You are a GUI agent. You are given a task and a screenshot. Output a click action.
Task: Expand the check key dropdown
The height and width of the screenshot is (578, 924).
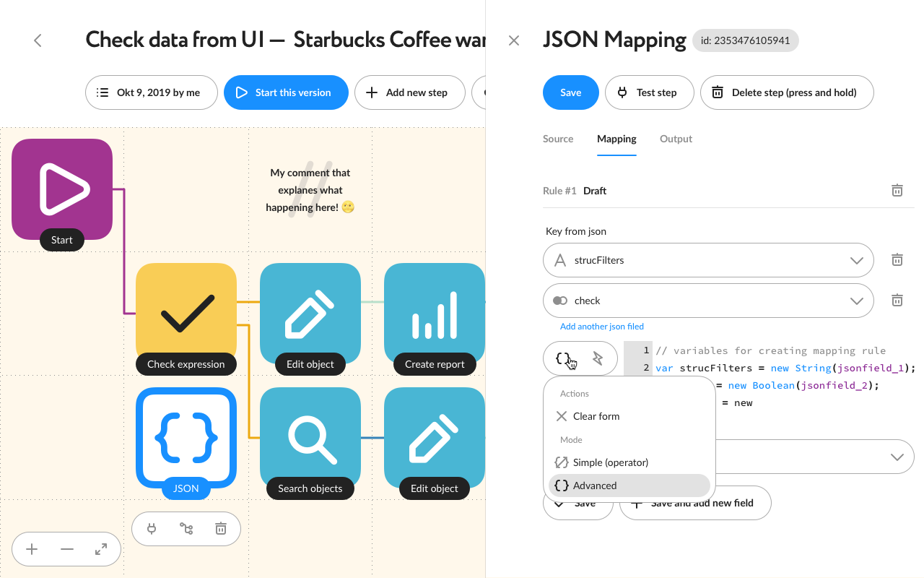[x=708, y=301]
